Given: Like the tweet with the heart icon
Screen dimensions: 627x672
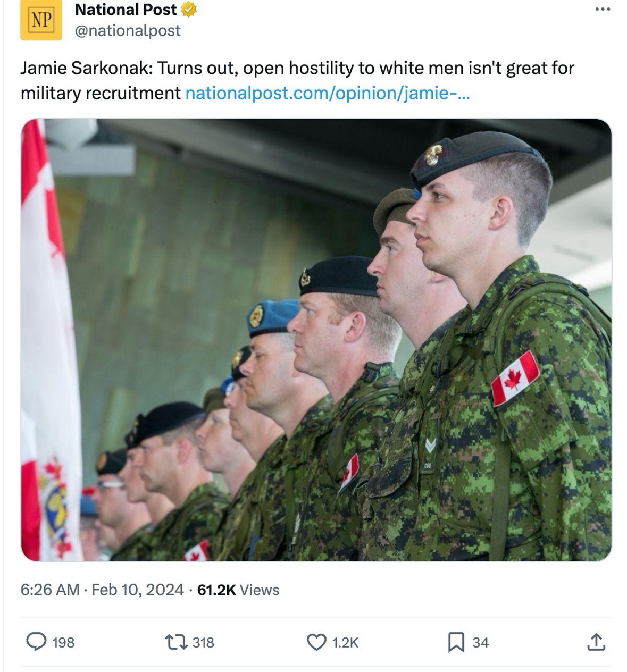Looking at the screenshot, I should coord(316,642).
